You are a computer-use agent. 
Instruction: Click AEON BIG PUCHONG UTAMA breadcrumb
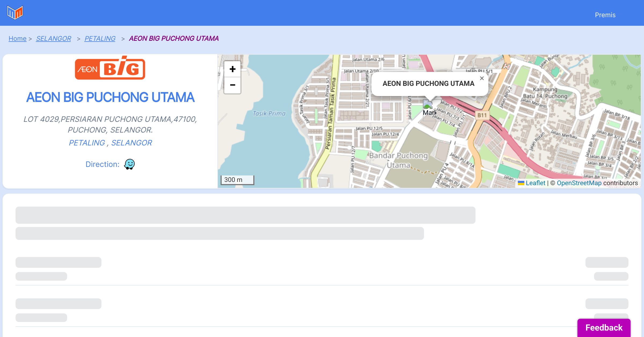coord(174,39)
